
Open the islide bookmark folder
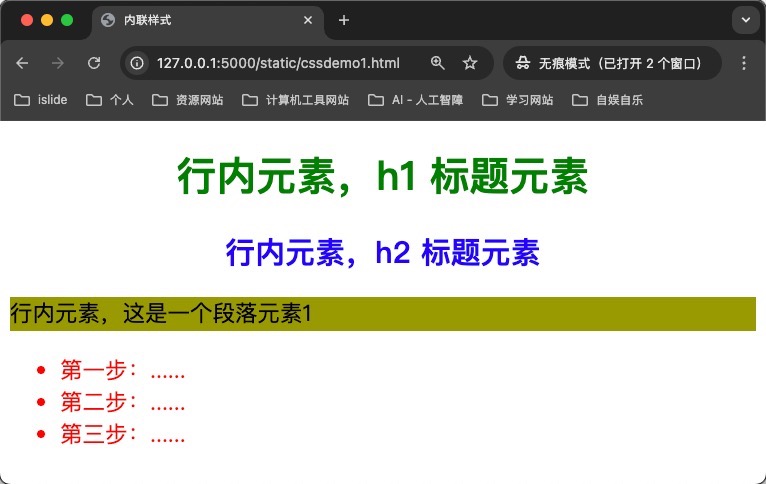[x=41, y=100]
